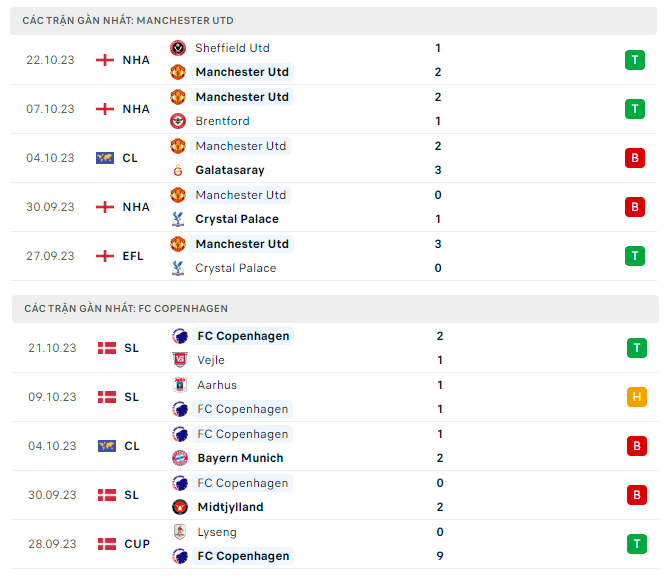
Task: Click the Sheffield Utd club crest
Action: tap(178, 48)
